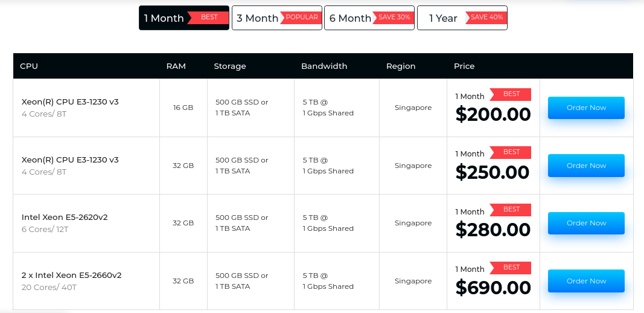
Task: Click the Bandwidth column header
Action: click(324, 66)
